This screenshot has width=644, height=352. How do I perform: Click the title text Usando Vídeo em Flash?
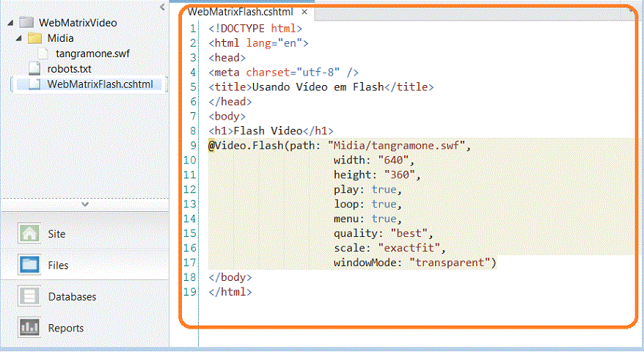point(318,87)
